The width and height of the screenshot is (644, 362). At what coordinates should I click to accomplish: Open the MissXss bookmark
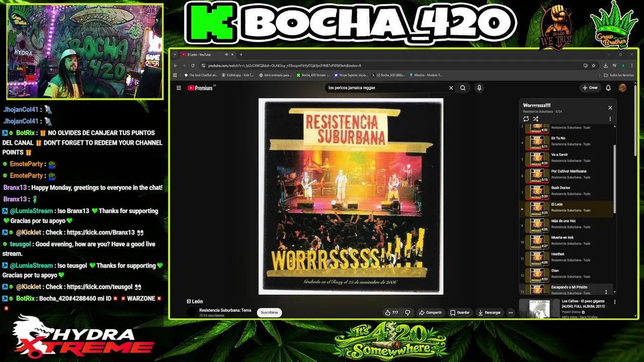click(426, 75)
